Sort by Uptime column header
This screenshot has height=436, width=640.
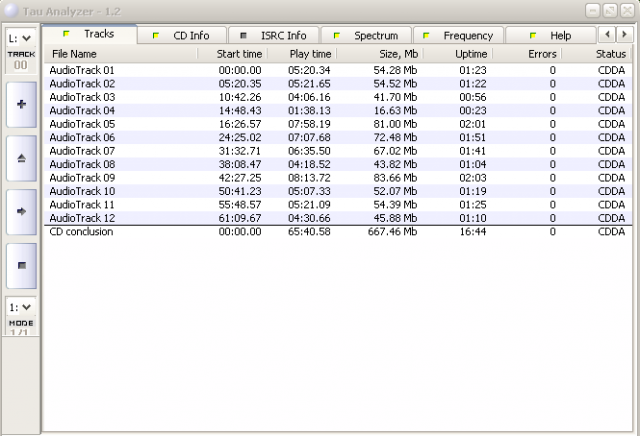coord(458,54)
